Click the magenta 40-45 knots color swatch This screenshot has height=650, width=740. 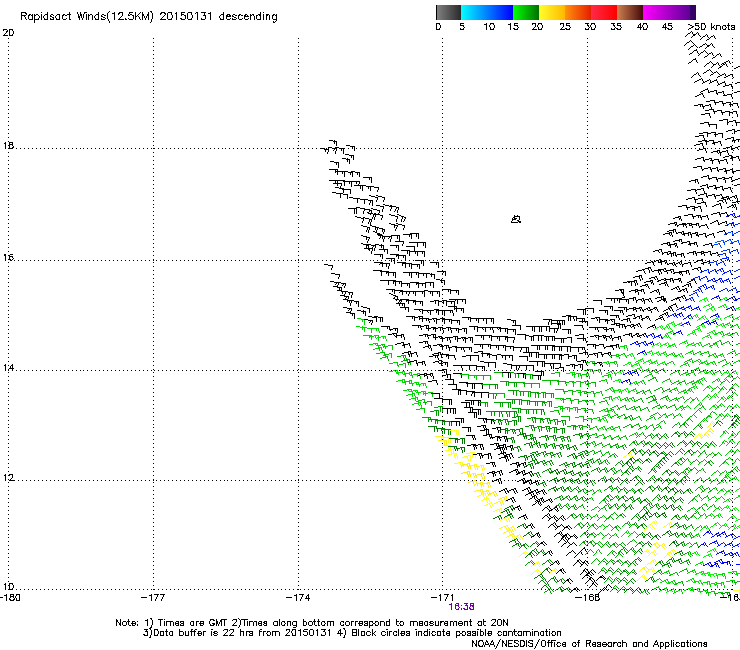click(656, 12)
